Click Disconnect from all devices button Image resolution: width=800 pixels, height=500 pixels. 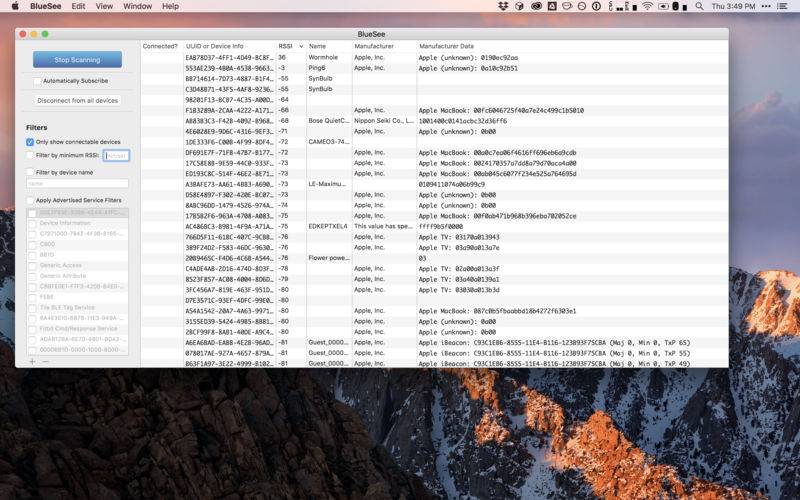click(78, 101)
